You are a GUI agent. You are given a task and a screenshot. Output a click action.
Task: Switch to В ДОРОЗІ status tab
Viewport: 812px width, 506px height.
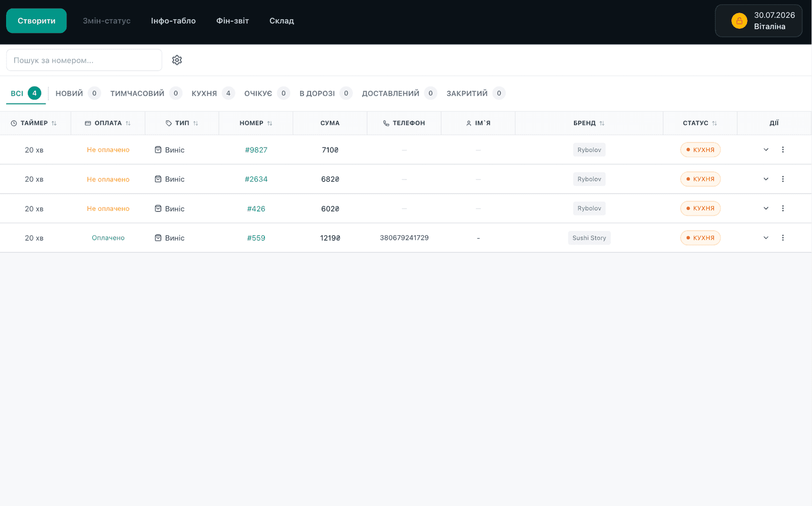(325, 93)
